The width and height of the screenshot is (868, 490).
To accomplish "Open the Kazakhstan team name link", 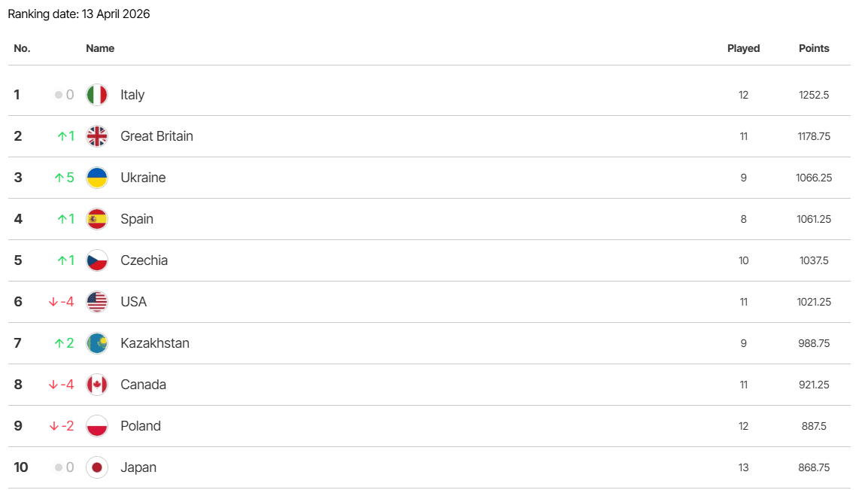I will pyautogui.click(x=155, y=343).
